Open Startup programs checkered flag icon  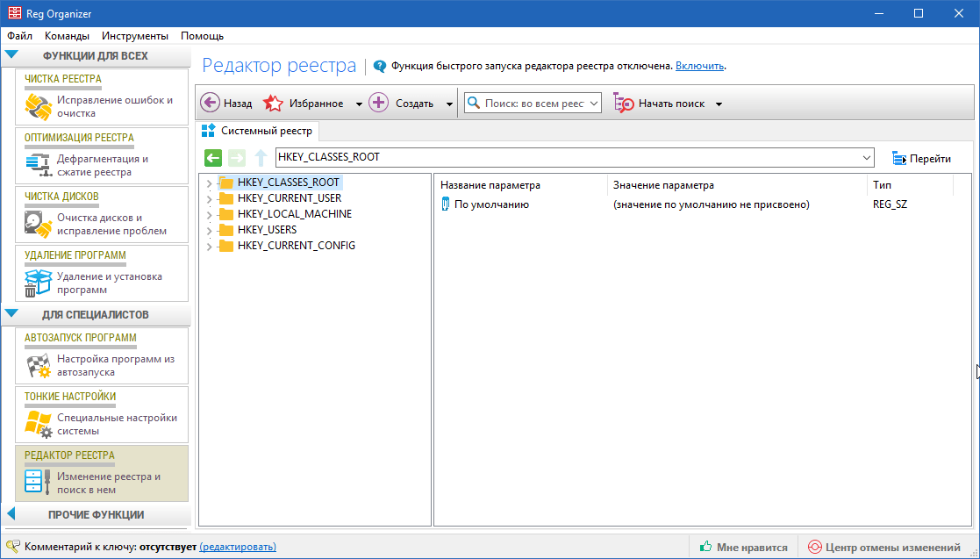tap(38, 366)
